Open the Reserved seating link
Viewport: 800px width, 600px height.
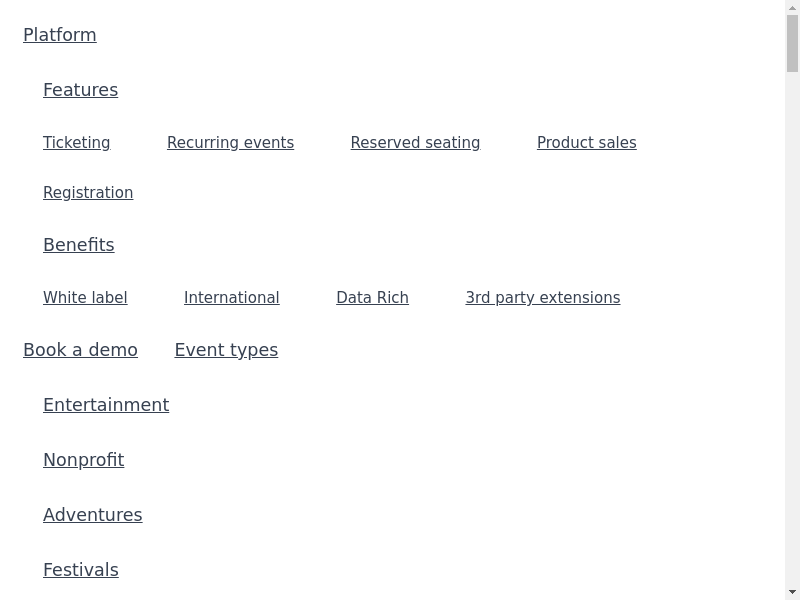click(415, 143)
